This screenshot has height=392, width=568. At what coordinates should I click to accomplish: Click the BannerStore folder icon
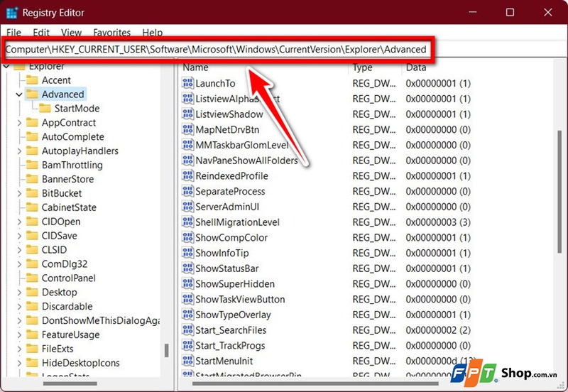coord(32,179)
